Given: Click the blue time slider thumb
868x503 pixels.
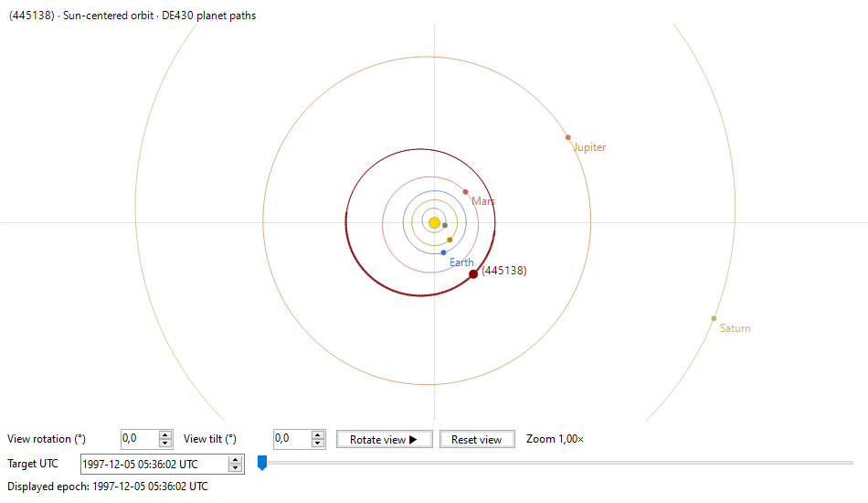Looking at the screenshot, I should [x=262, y=463].
